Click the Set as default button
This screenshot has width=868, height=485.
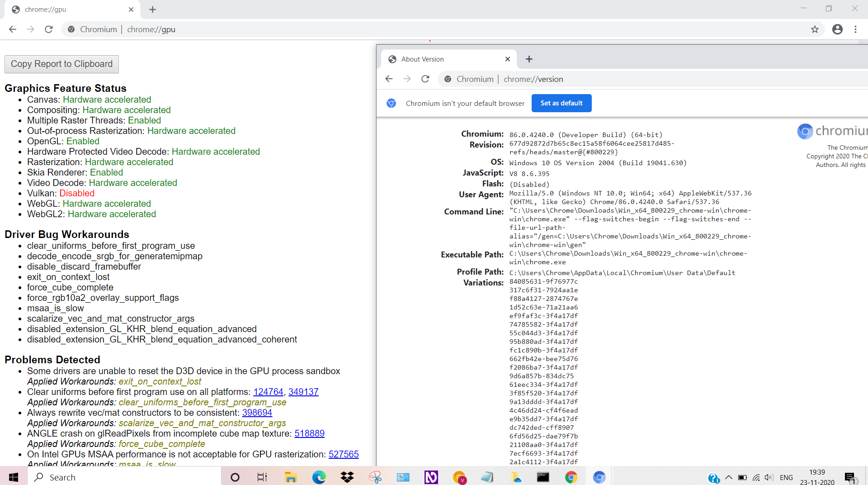[561, 103]
